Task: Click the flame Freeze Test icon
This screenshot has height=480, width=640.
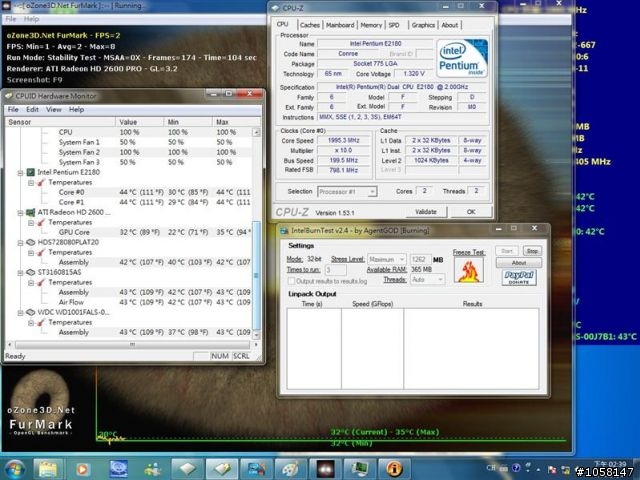Action: coord(469,270)
